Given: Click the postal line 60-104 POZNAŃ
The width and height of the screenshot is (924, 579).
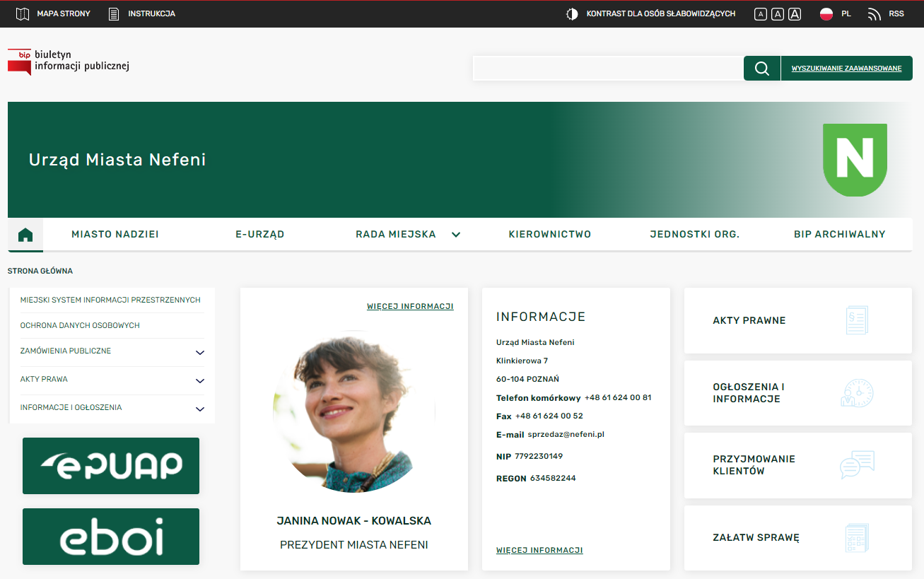Looking at the screenshot, I should tap(527, 380).
